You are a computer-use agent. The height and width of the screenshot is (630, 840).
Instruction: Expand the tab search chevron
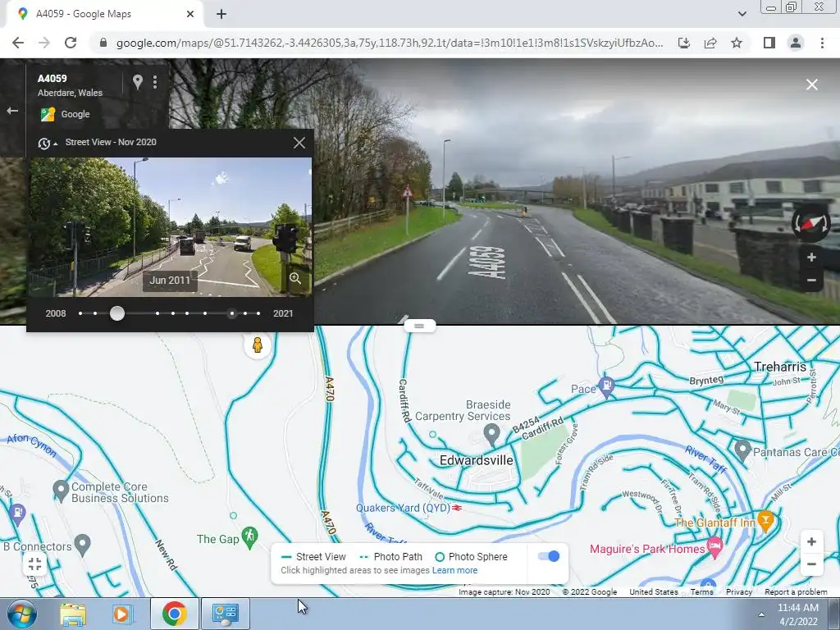[742, 14]
